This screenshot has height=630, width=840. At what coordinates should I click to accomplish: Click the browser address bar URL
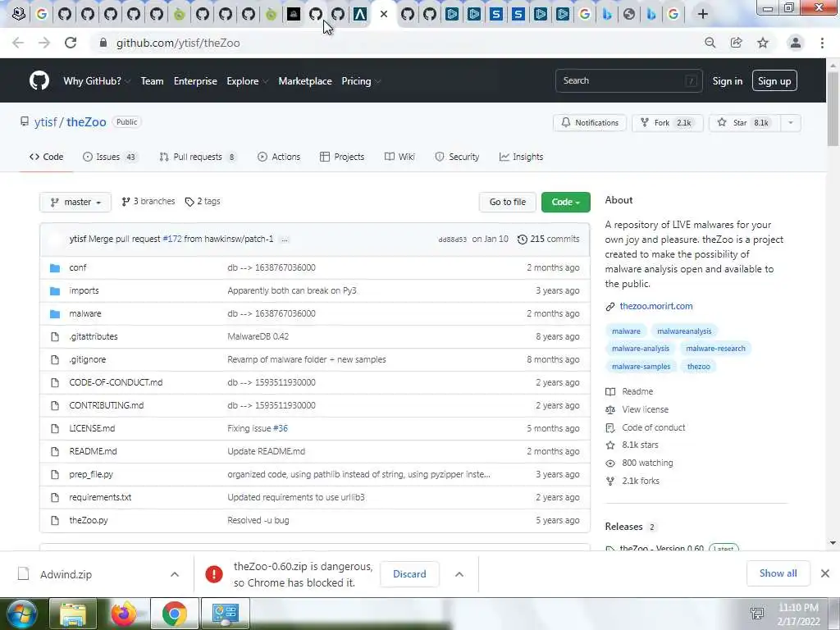(178, 43)
